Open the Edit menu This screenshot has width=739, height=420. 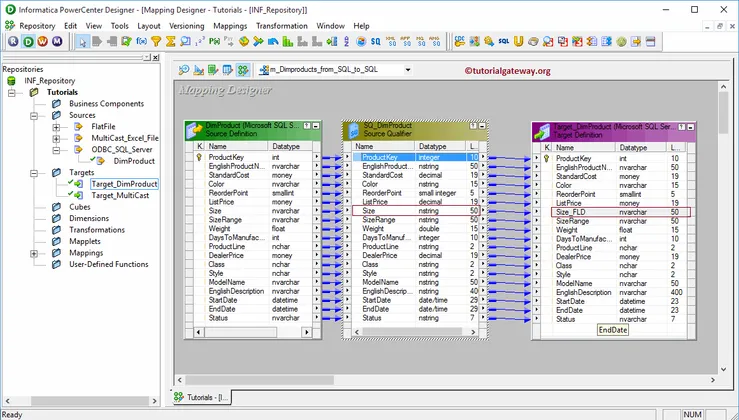pos(71,26)
